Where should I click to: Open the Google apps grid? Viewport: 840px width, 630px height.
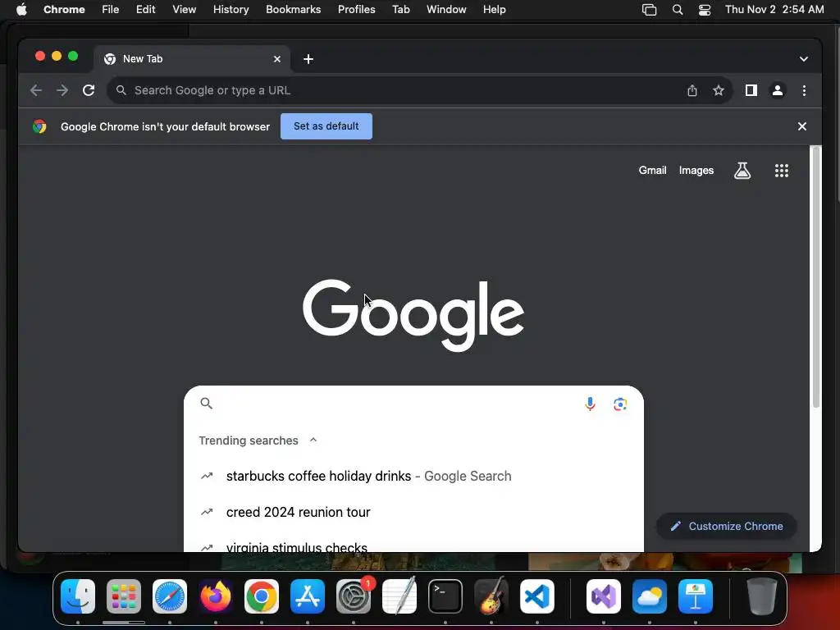pyautogui.click(x=781, y=171)
